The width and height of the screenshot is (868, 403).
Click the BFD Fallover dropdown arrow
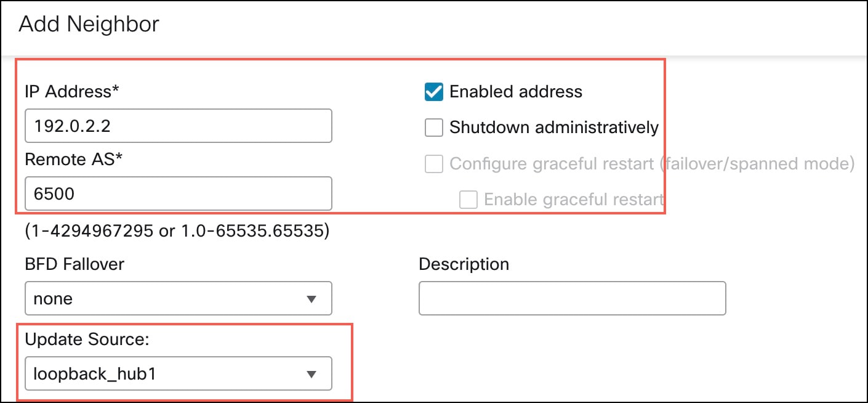tap(311, 299)
